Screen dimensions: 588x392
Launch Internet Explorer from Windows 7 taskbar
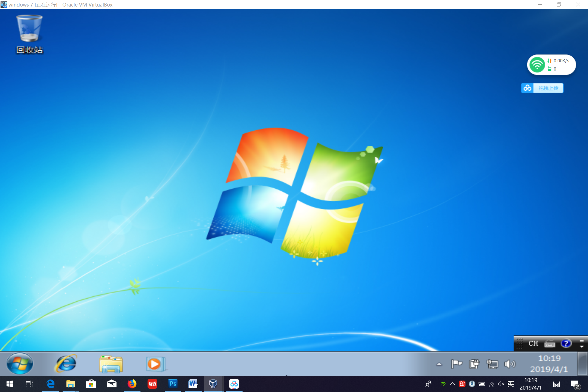click(66, 364)
